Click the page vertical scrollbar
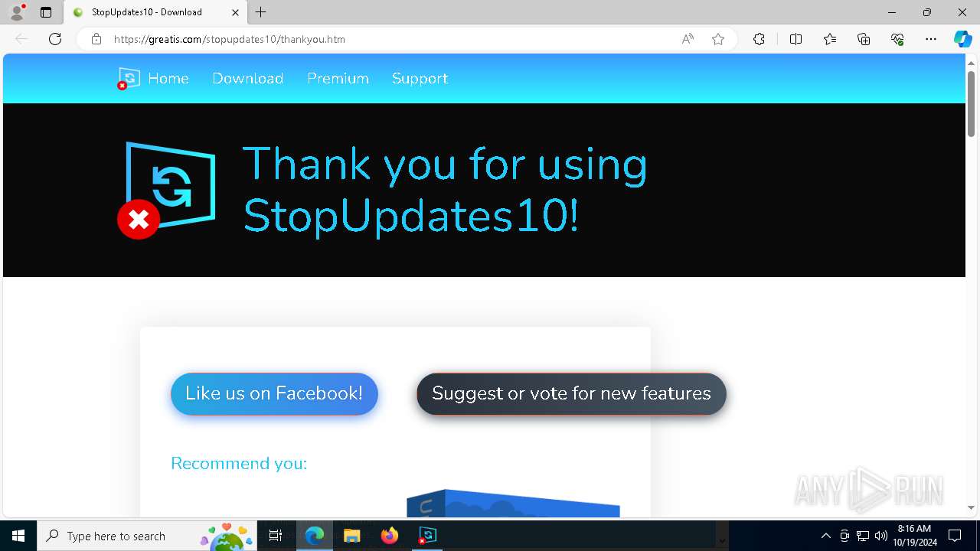The height and width of the screenshot is (551, 980). click(971, 103)
